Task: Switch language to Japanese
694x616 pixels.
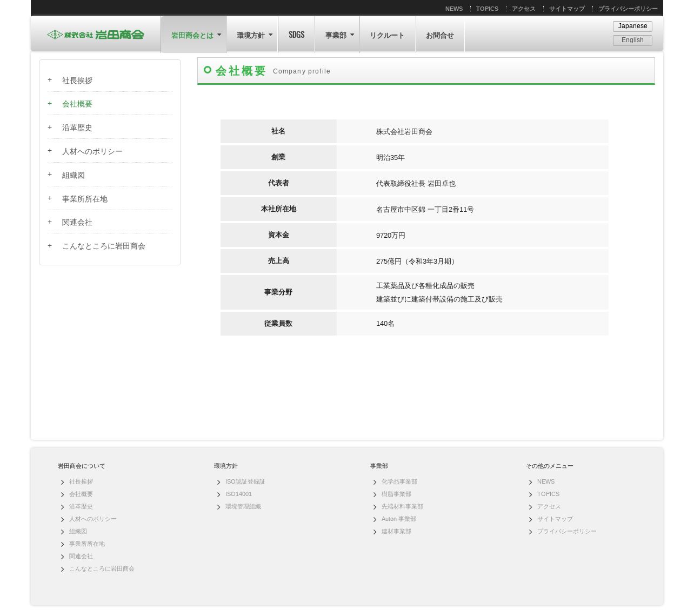Action: point(632,26)
